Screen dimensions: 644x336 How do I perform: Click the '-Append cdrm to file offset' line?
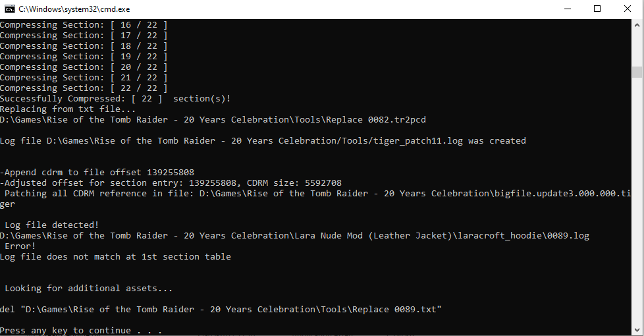pos(97,173)
